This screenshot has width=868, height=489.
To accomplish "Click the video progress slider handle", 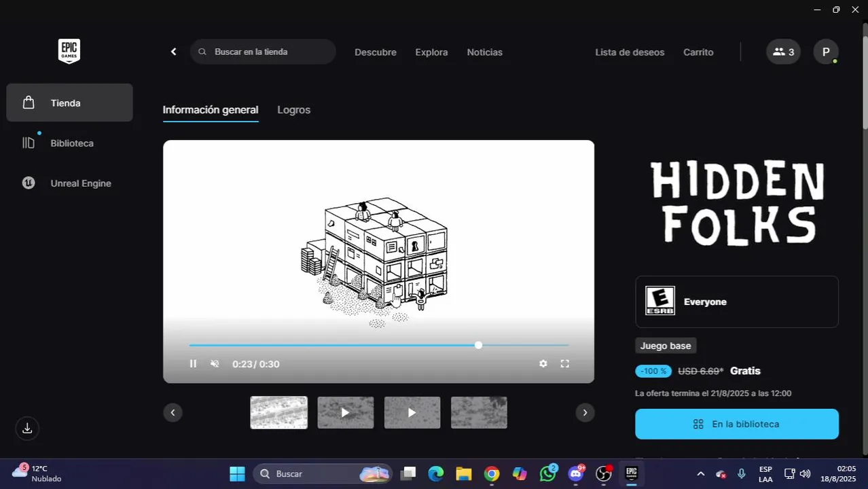I will [478, 345].
